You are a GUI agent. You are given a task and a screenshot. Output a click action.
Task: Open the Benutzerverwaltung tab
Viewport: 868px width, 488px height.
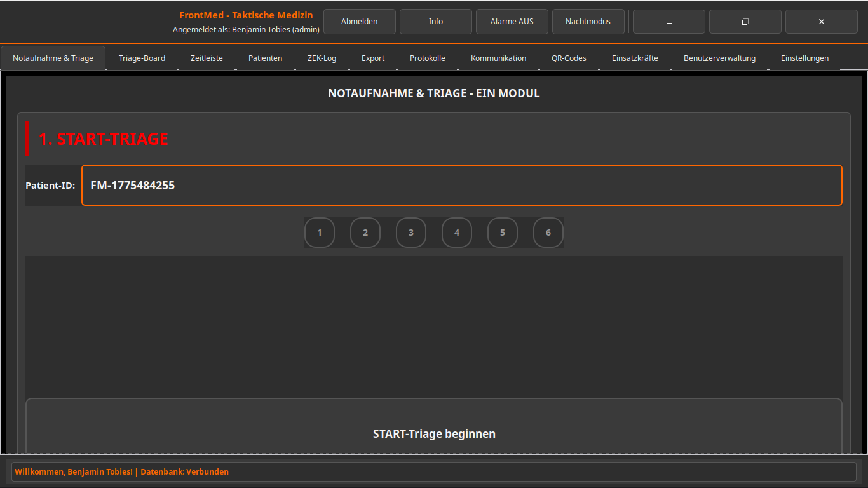click(x=719, y=58)
